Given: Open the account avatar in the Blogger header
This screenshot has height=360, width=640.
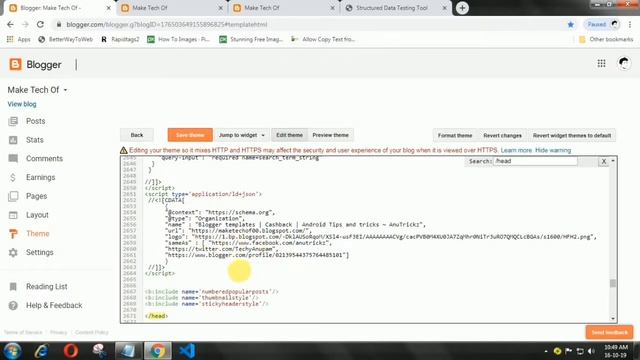Looking at the screenshot, I should 623,63.
